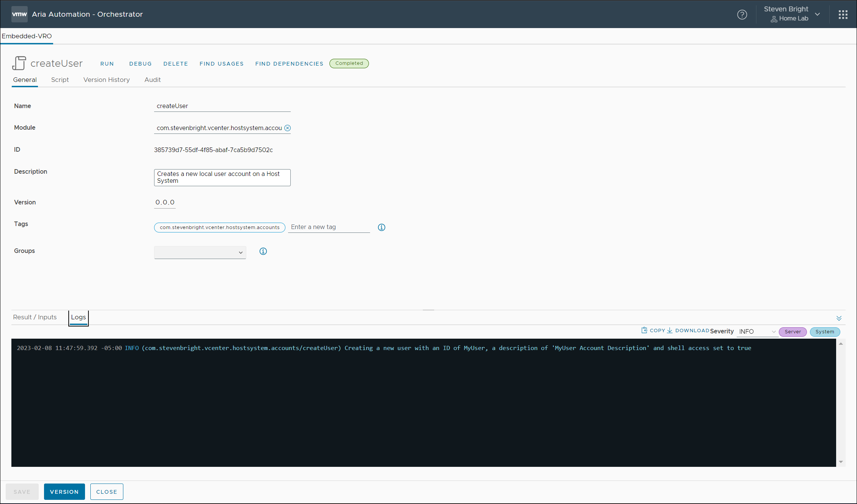Clear the Module field with X icon

[x=287, y=128]
